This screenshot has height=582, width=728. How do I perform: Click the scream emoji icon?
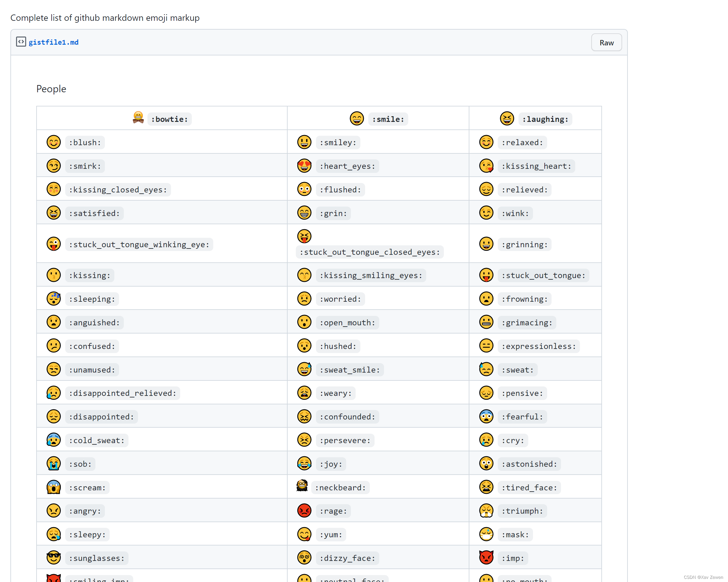click(53, 487)
